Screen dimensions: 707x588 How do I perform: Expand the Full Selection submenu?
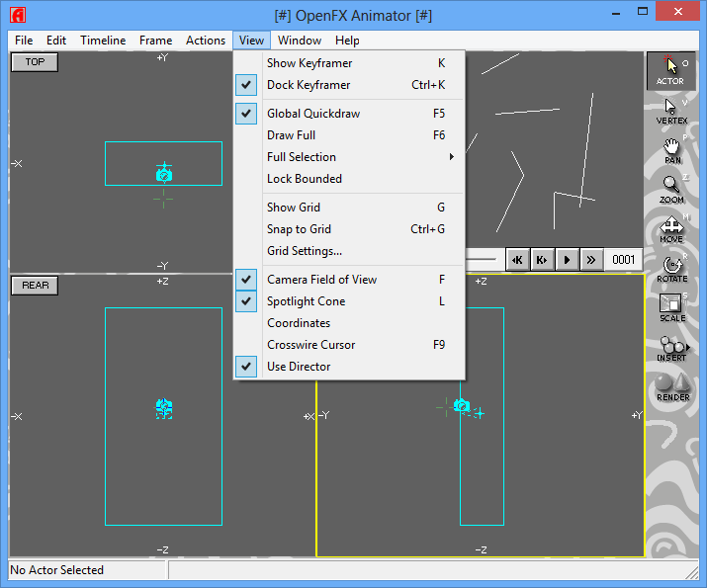[349, 157]
